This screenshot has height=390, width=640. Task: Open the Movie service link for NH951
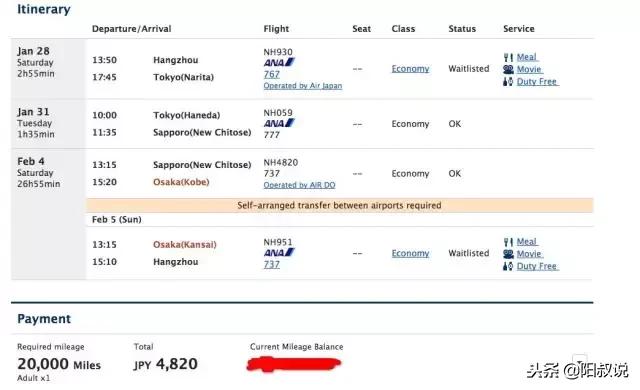[529, 254]
